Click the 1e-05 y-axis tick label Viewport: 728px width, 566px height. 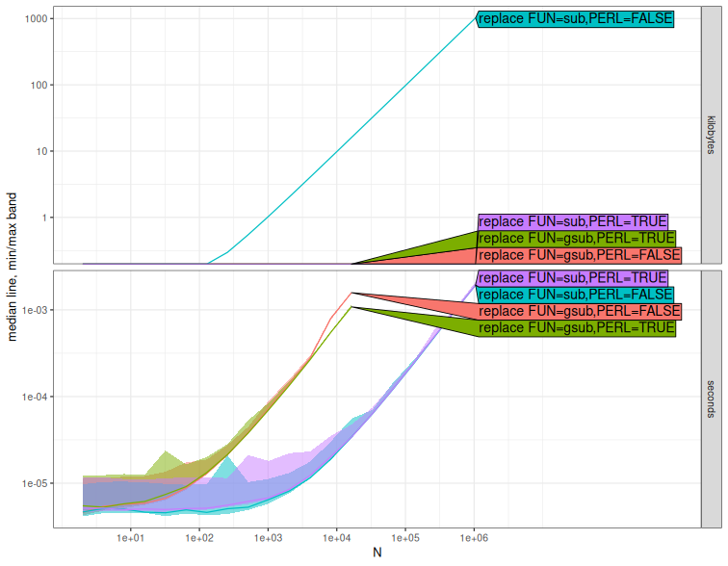click(36, 483)
